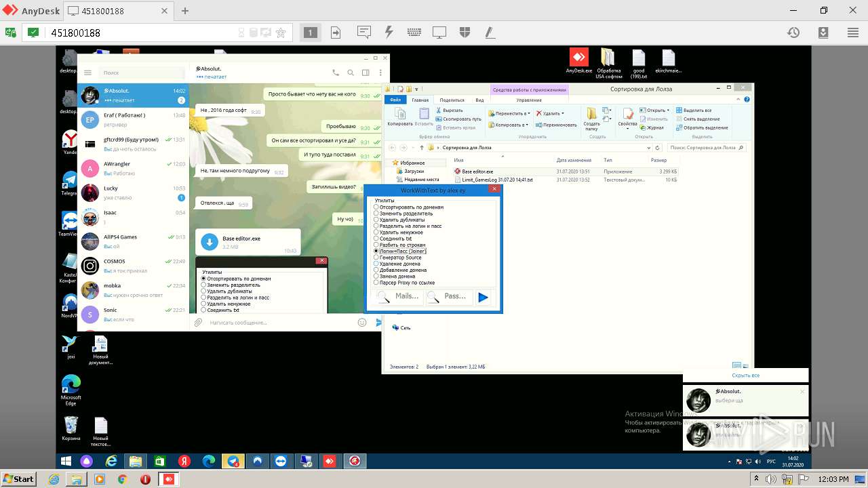Image resolution: width=868 pixels, height=488 pixels.
Task: Click Вырезать in Explorer ribbon
Action: point(450,110)
